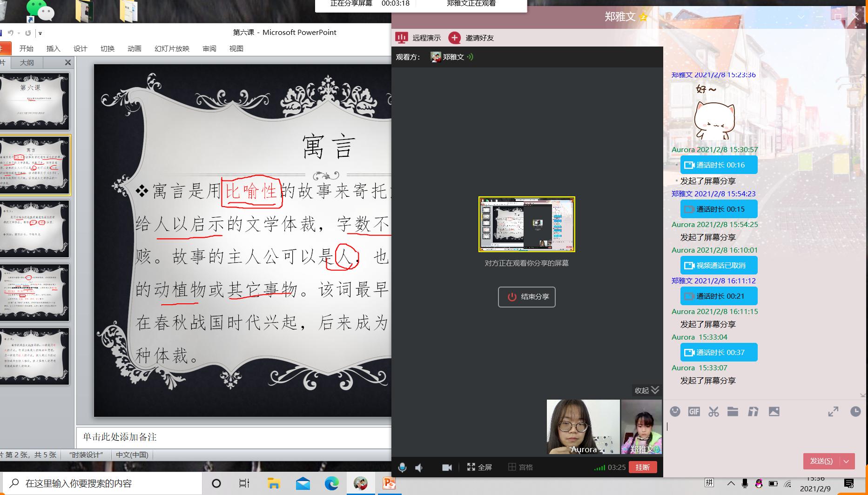Open the GIF picker in chat
Image resolution: width=868 pixels, height=495 pixels.
(x=694, y=411)
